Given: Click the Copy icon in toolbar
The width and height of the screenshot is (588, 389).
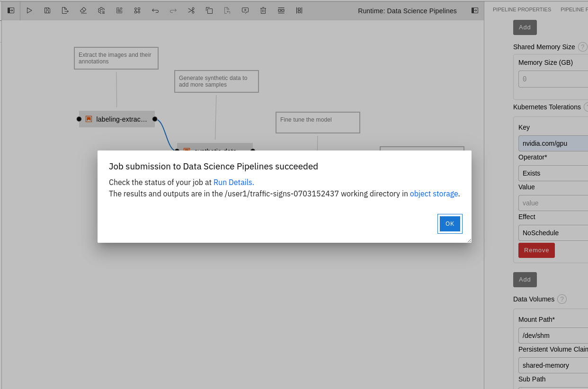Looking at the screenshot, I should [x=209, y=10].
